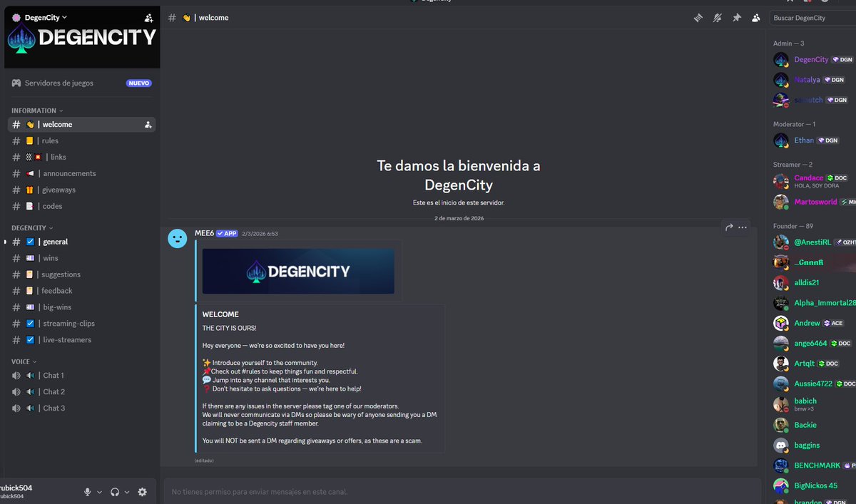
Task: Open the Threads icon in channel header
Action: pos(698,18)
